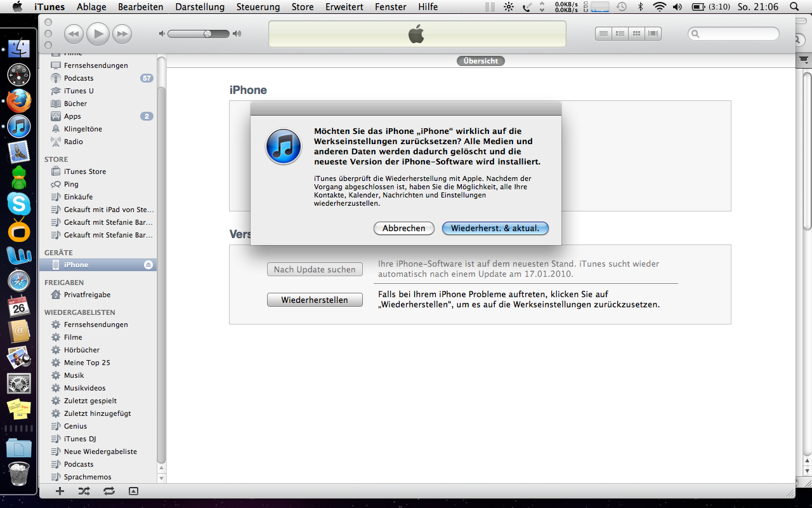Open the Bücher library
This screenshot has height=508, width=812.
click(x=98, y=104)
